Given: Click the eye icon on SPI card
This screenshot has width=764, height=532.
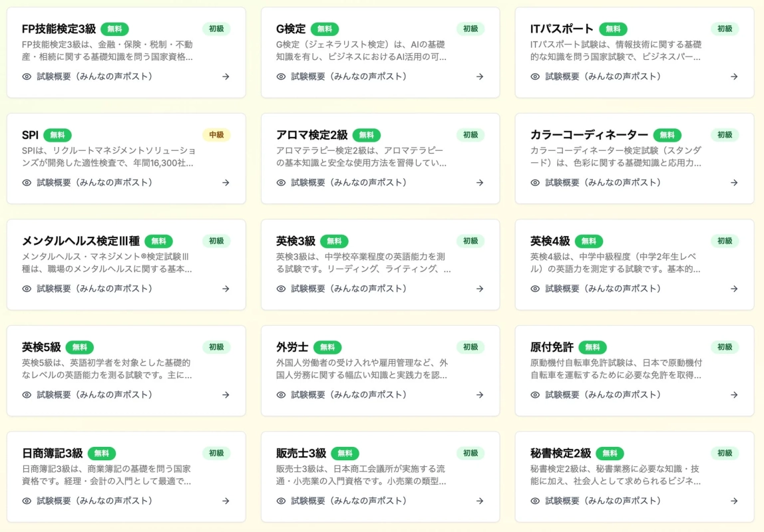Looking at the screenshot, I should click(x=27, y=183).
